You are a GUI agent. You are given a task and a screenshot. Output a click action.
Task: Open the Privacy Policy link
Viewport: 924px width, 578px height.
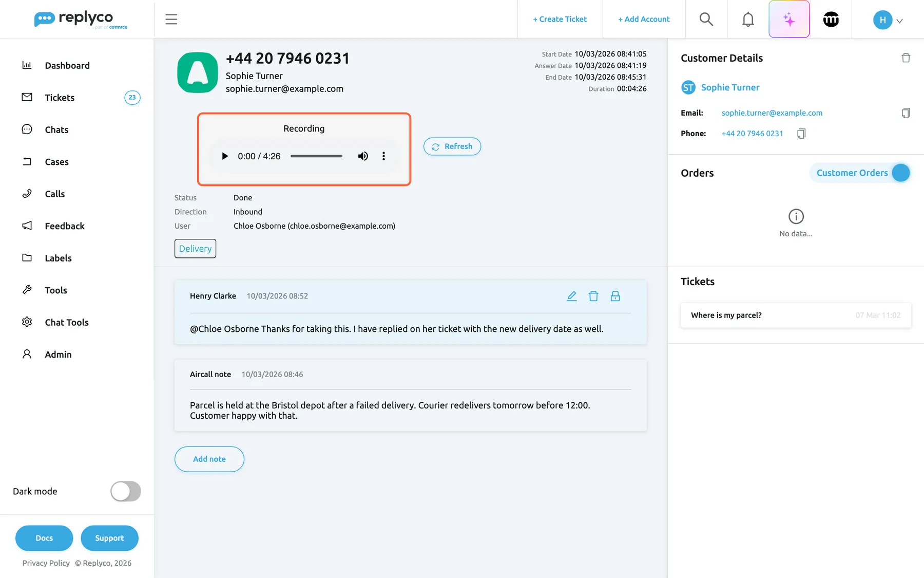46,563
